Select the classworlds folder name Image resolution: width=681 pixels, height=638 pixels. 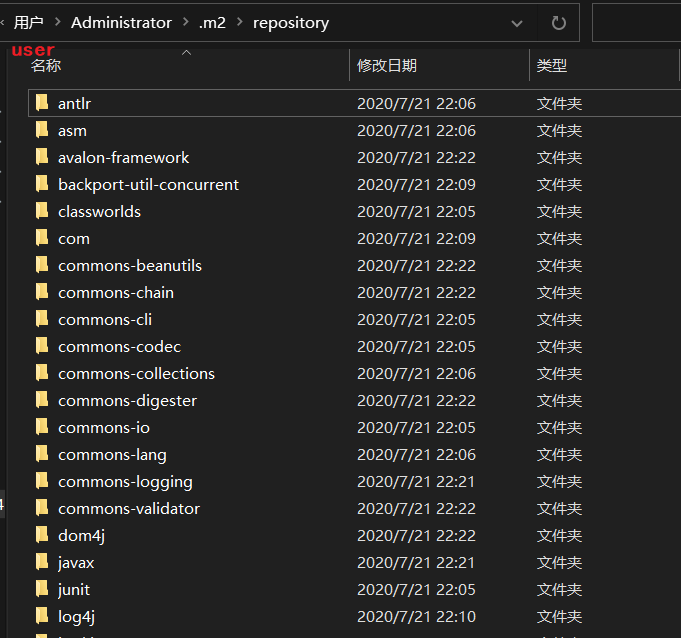(99, 212)
